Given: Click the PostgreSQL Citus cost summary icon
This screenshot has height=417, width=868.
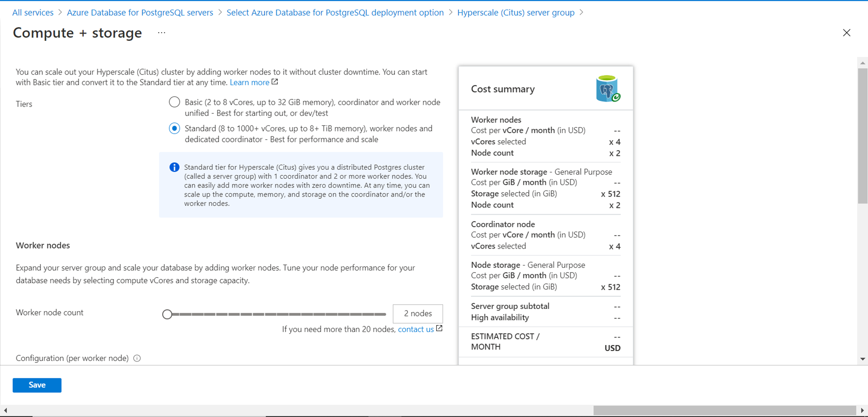Looking at the screenshot, I should [608, 89].
